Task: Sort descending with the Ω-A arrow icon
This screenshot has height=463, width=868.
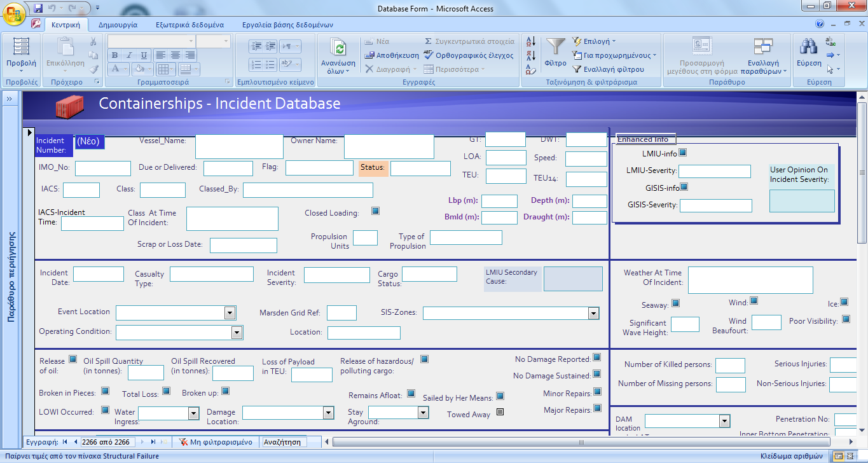Action: (531, 55)
